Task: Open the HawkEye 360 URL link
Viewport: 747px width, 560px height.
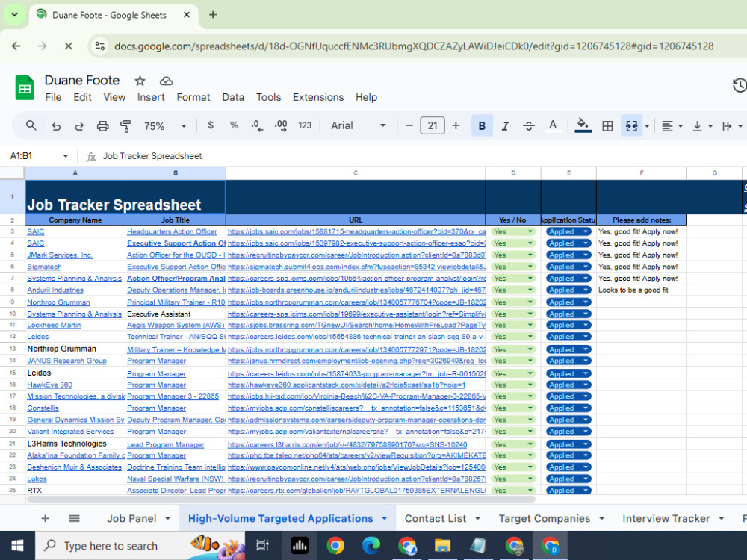Action: pyautogui.click(x=347, y=385)
